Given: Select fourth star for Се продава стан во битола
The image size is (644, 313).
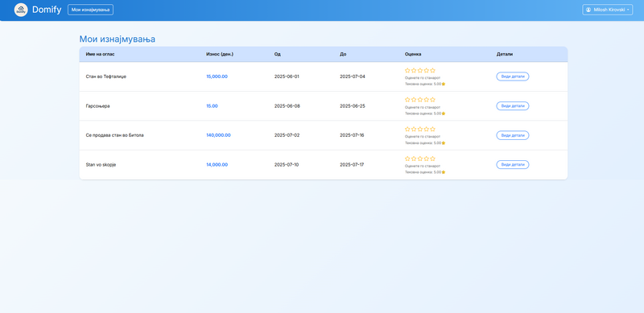Looking at the screenshot, I should click(427, 129).
